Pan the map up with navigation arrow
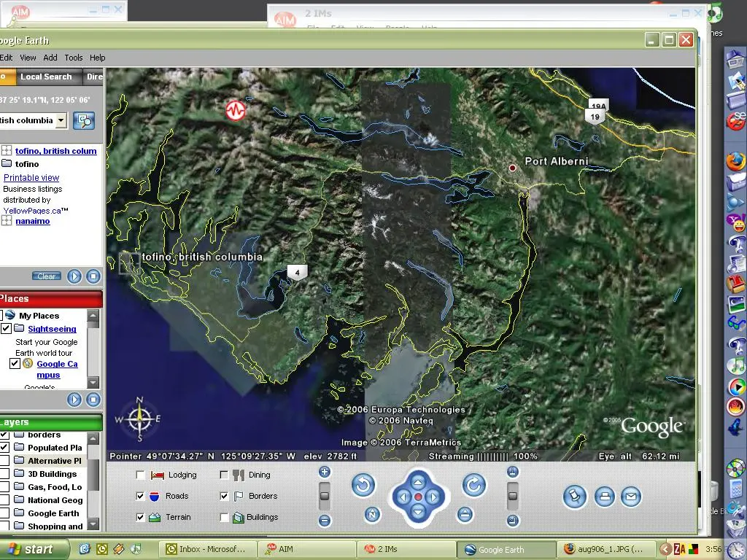Screen dimensions: 747x560 (418, 482)
